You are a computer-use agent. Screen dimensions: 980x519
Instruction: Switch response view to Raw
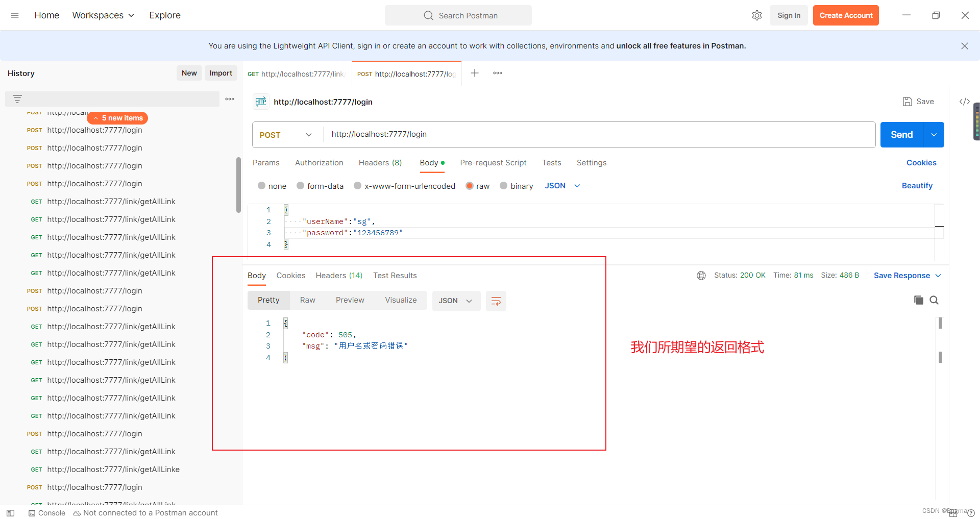tap(308, 300)
